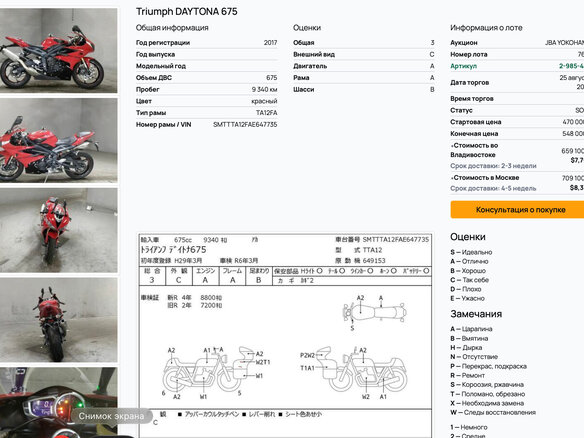Click the Время торгов label

tap(472, 99)
